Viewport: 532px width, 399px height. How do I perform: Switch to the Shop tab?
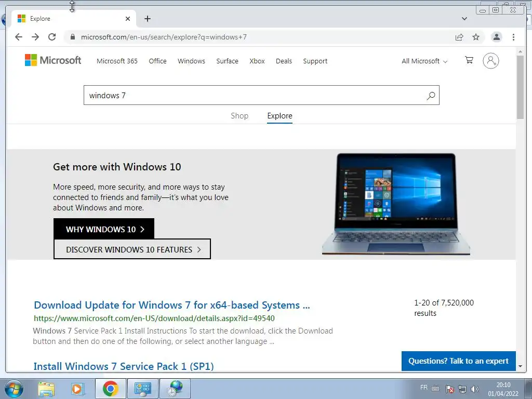point(240,116)
